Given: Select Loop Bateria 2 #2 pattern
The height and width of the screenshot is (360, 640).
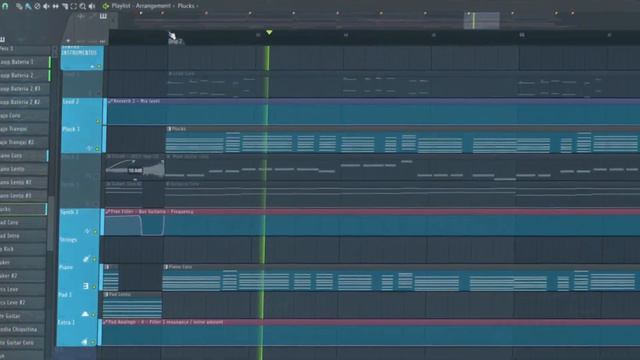Looking at the screenshot, I should (24, 102).
